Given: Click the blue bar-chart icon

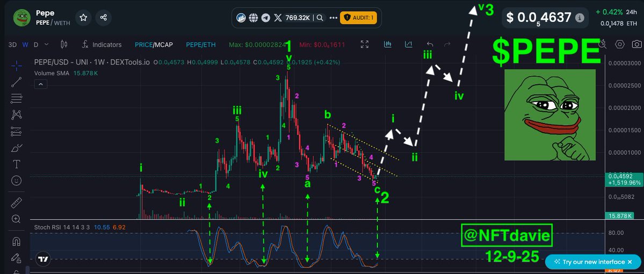Looking at the screenshot, I should (x=408, y=44).
